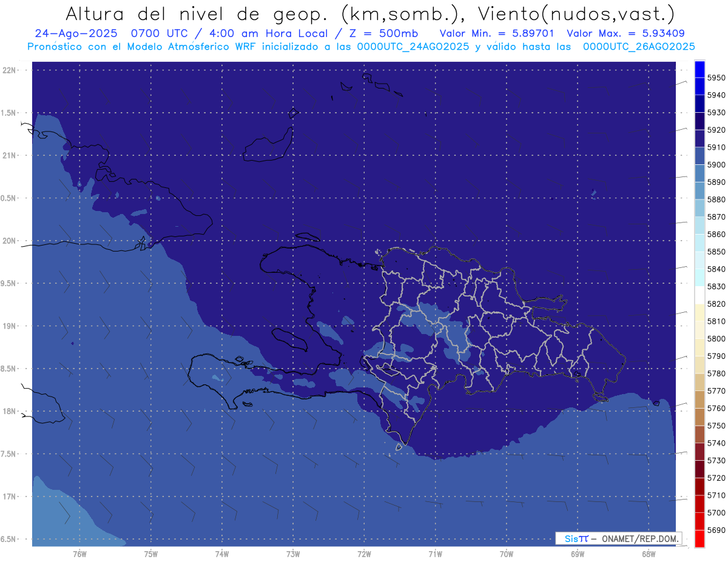Click the '5930' colorbar label
Viewport: 728px width, 562px height.
coord(716,113)
